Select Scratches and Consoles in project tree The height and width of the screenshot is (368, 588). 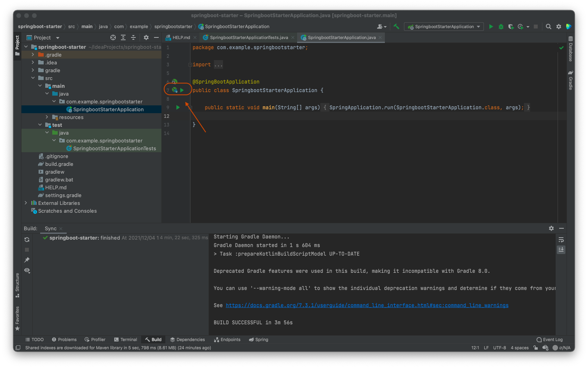tap(67, 211)
